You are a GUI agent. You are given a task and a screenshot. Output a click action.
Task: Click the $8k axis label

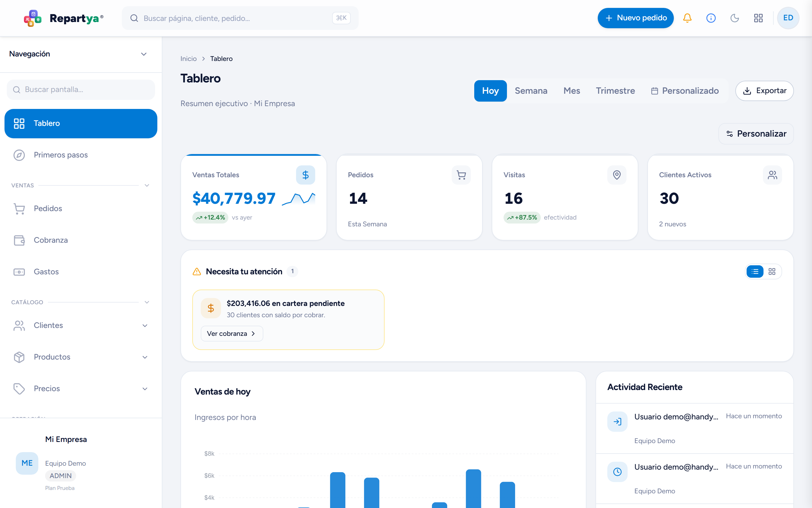(209, 454)
